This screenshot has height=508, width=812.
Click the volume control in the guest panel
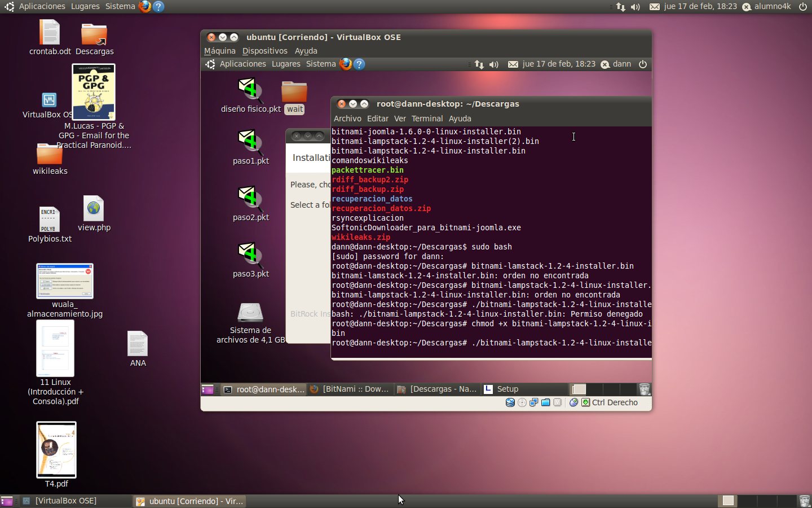click(493, 64)
